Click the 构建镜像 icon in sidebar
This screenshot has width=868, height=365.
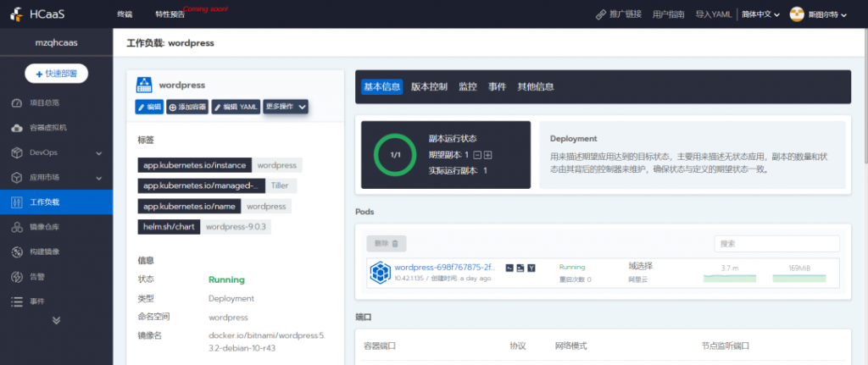[17, 252]
